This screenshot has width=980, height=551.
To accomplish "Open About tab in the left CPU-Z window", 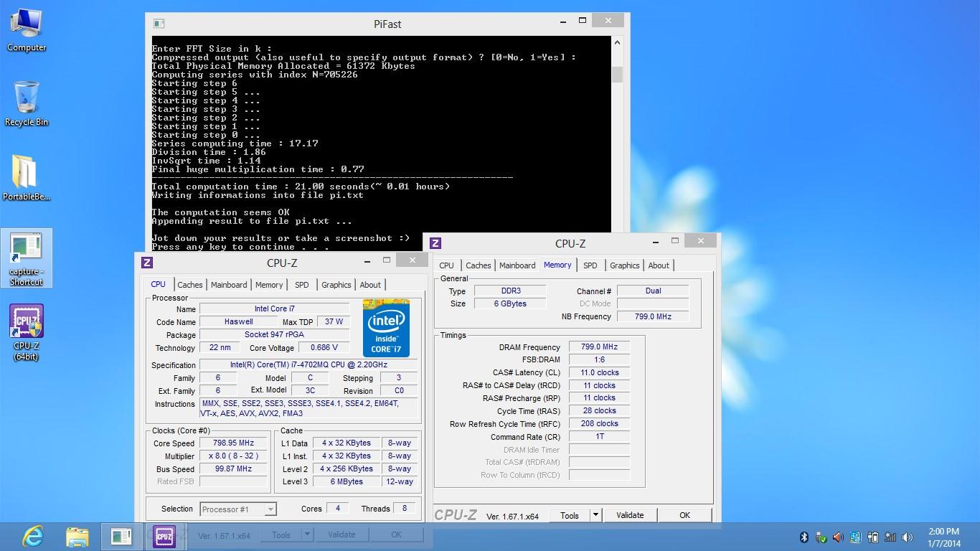I will [370, 285].
